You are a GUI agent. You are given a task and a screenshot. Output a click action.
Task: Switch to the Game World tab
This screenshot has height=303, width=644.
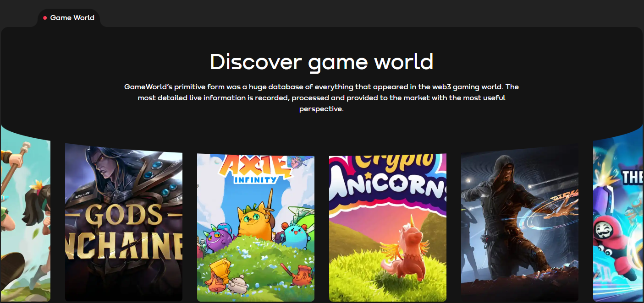72,18
